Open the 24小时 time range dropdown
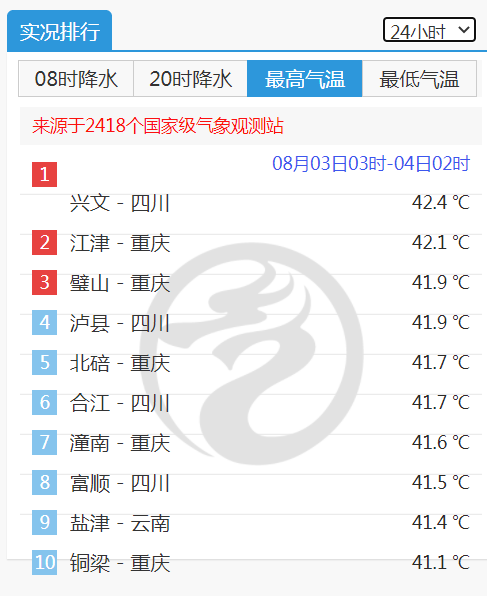The image size is (487, 596). (x=429, y=30)
